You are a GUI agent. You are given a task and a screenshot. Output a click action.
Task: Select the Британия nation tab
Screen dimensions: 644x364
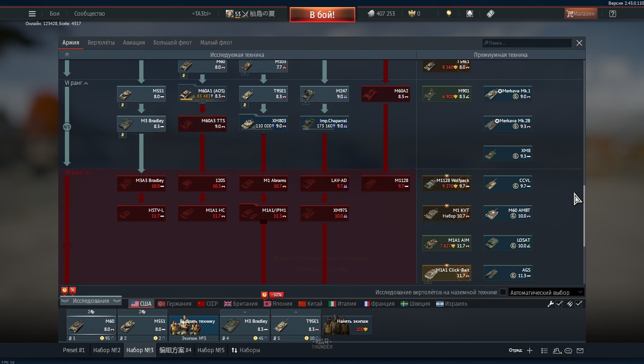(x=241, y=304)
